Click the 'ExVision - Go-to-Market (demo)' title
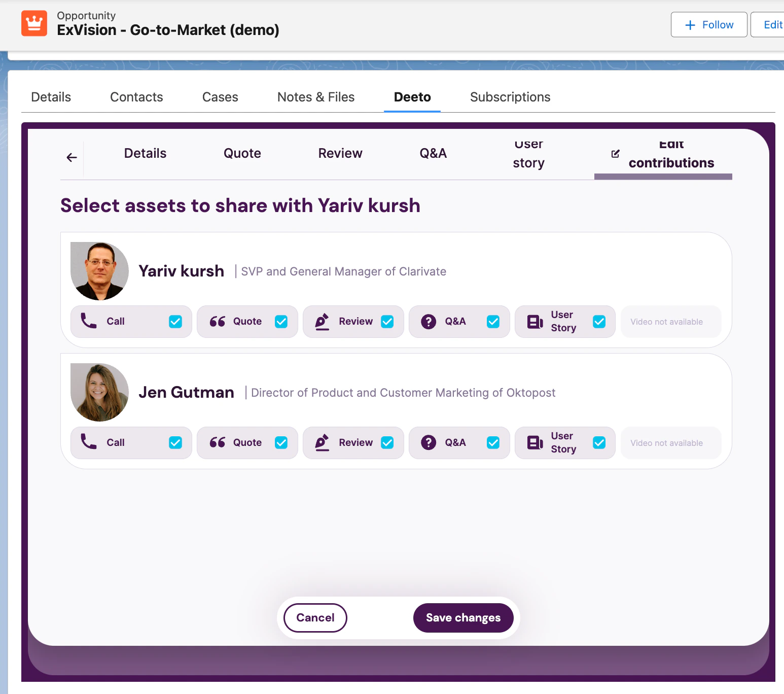This screenshot has height=694, width=784. 168,30
